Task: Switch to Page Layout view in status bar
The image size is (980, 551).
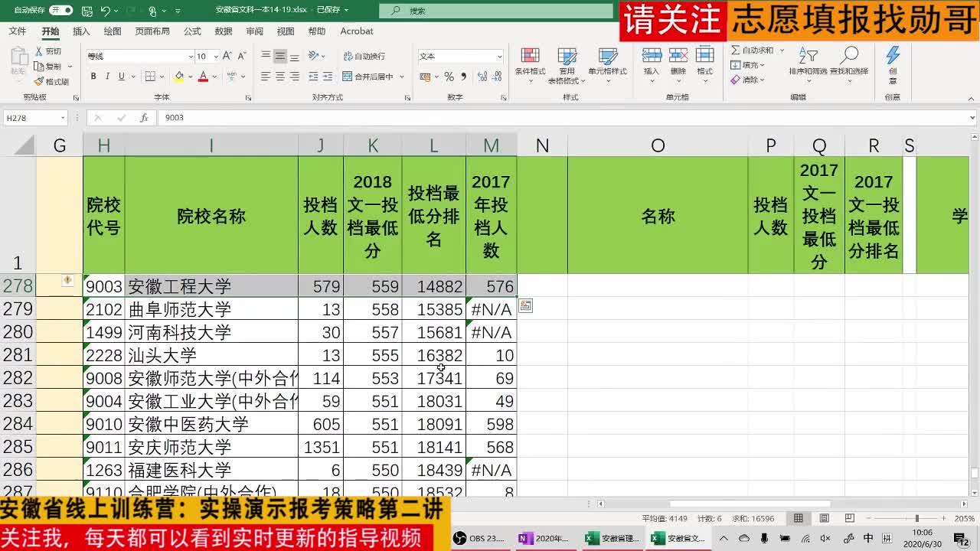Action: pyautogui.click(x=824, y=518)
